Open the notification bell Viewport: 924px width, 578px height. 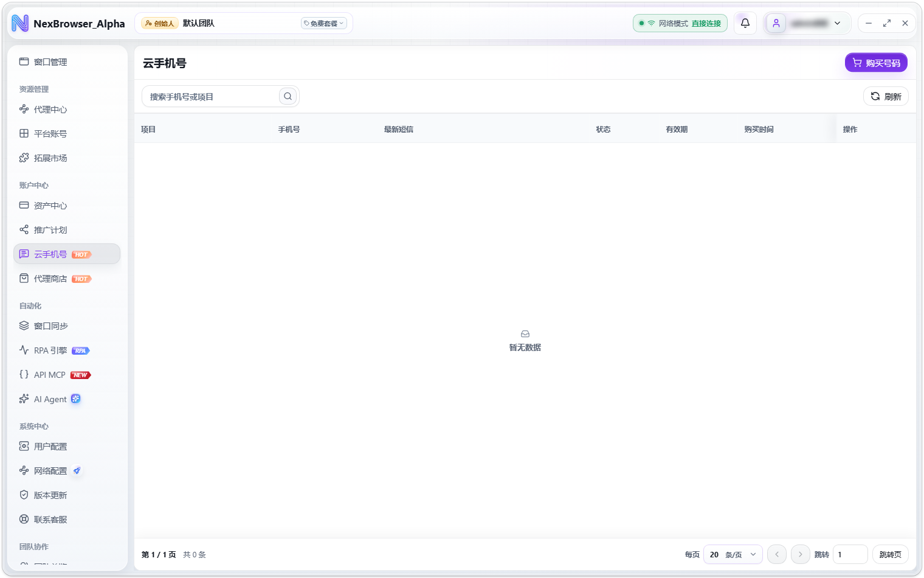point(745,23)
